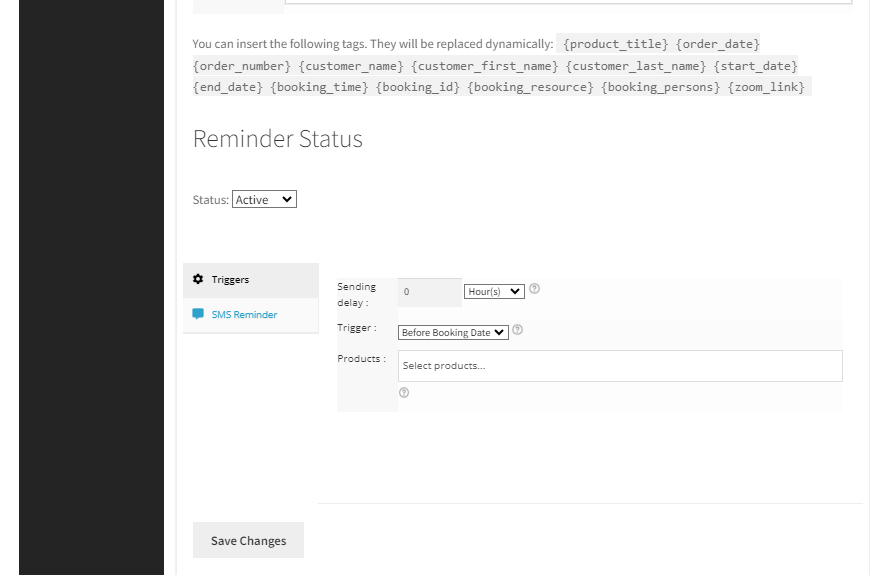Open the Status dropdown showing Active
The image size is (883, 575).
pos(264,199)
